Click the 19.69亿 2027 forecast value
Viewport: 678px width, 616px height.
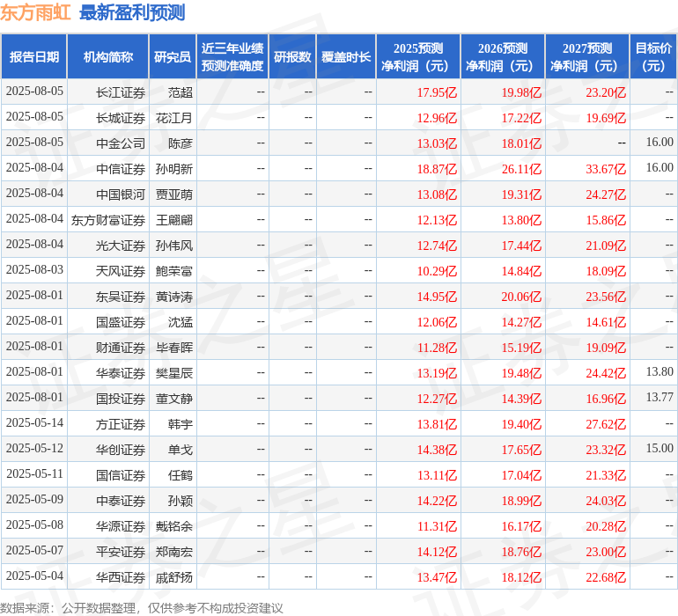(606, 118)
